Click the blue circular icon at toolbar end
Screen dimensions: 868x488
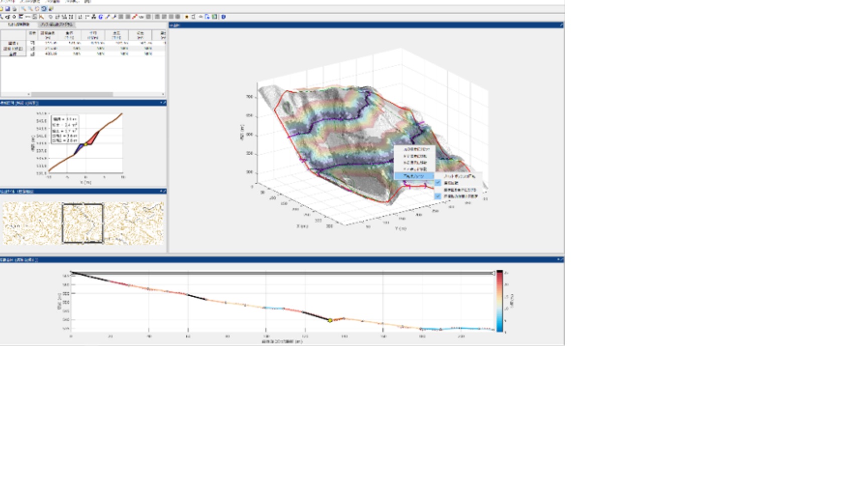point(224,17)
